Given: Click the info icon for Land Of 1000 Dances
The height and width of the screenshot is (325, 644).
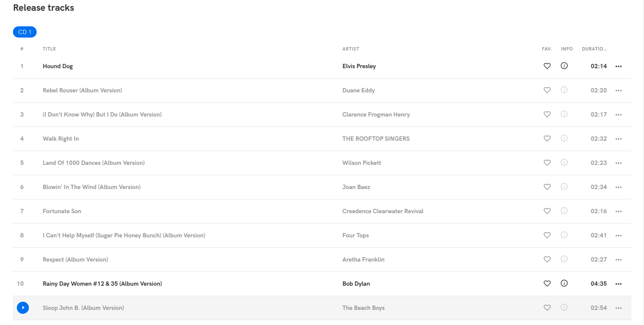Looking at the screenshot, I should [x=564, y=163].
